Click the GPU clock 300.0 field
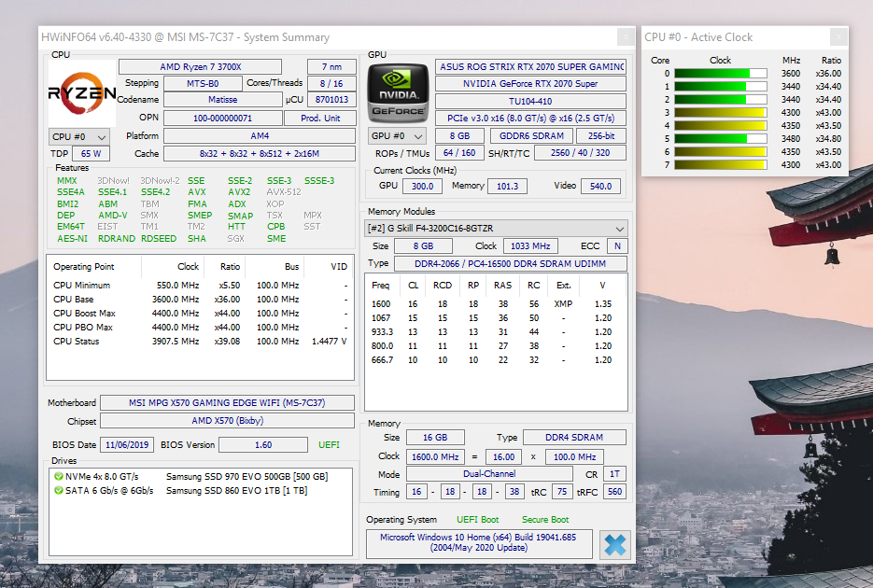 tap(423, 187)
